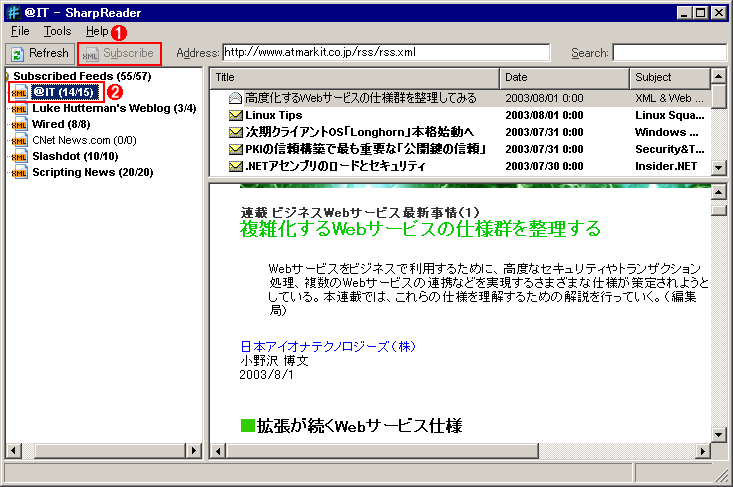Screen dimensions: 733x487
Task: Click the Security&T... subject cell
Action: click(669, 149)
